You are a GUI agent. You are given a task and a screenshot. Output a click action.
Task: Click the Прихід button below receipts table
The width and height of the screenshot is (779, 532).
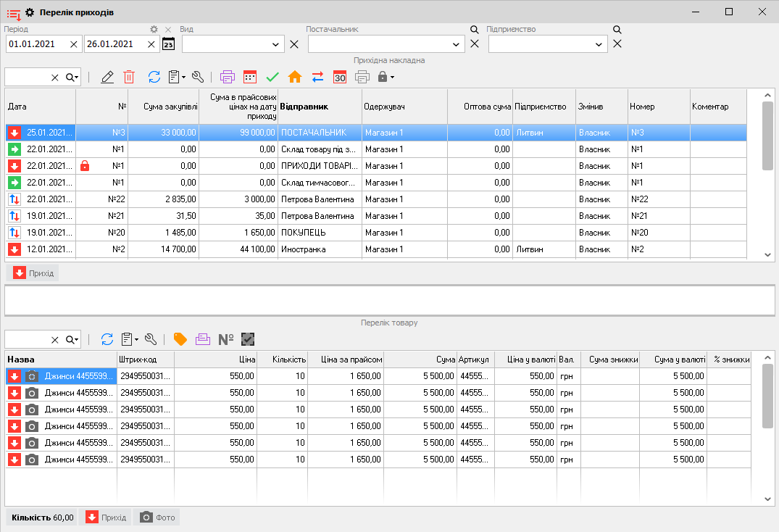point(33,273)
